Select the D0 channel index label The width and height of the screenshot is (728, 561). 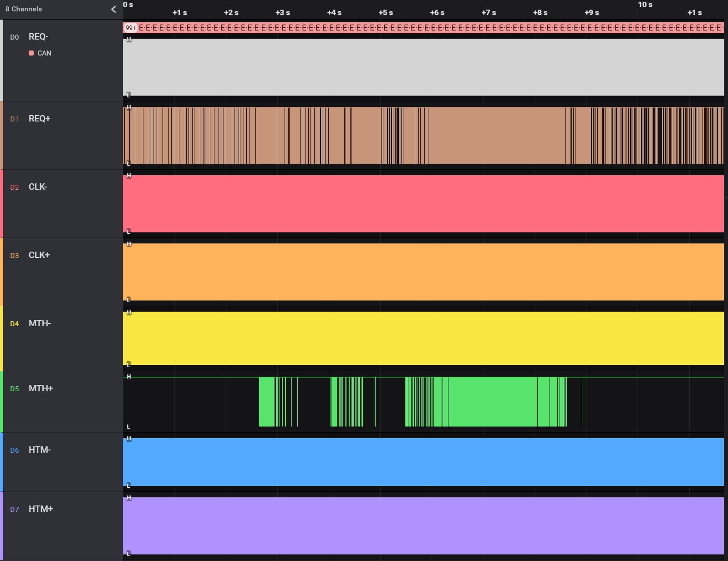click(15, 37)
